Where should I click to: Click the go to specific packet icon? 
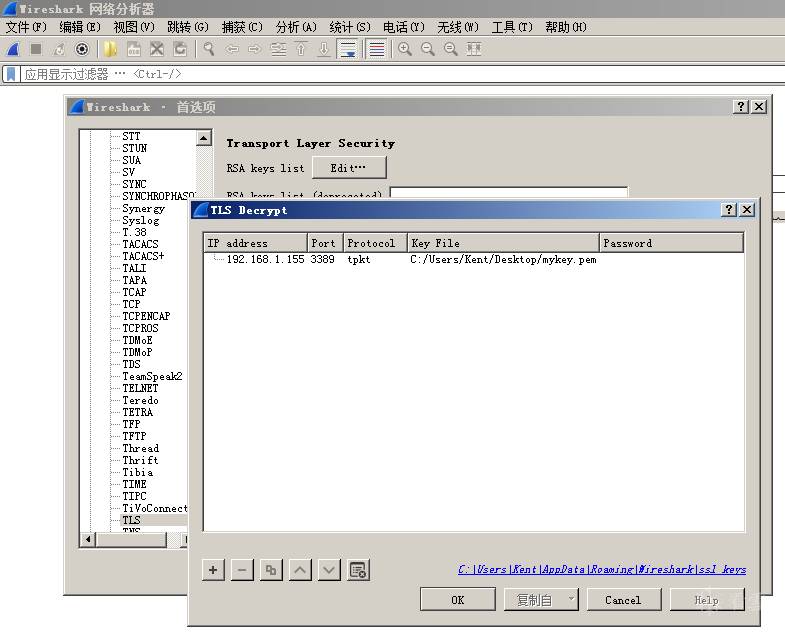coord(278,49)
